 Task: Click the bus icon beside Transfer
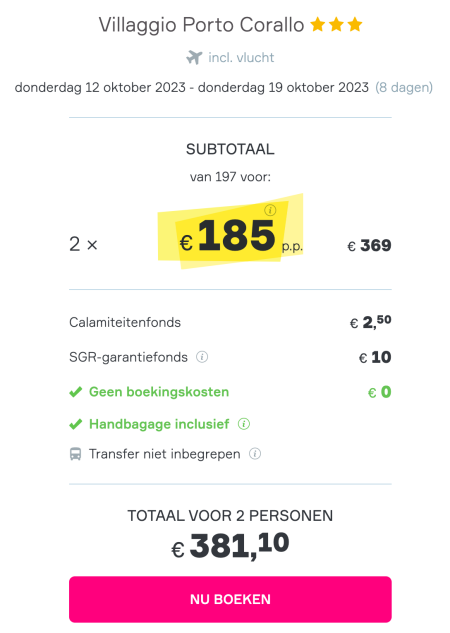point(75,454)
